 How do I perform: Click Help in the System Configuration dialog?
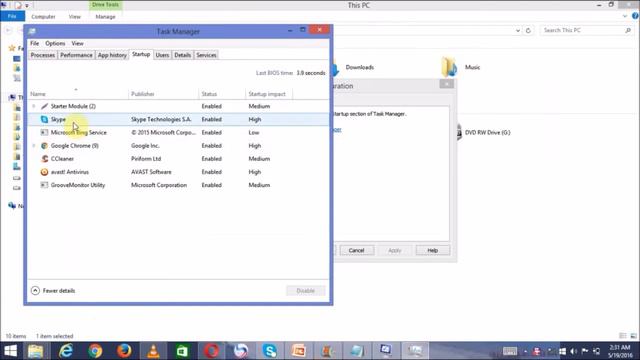pos(433,250)
